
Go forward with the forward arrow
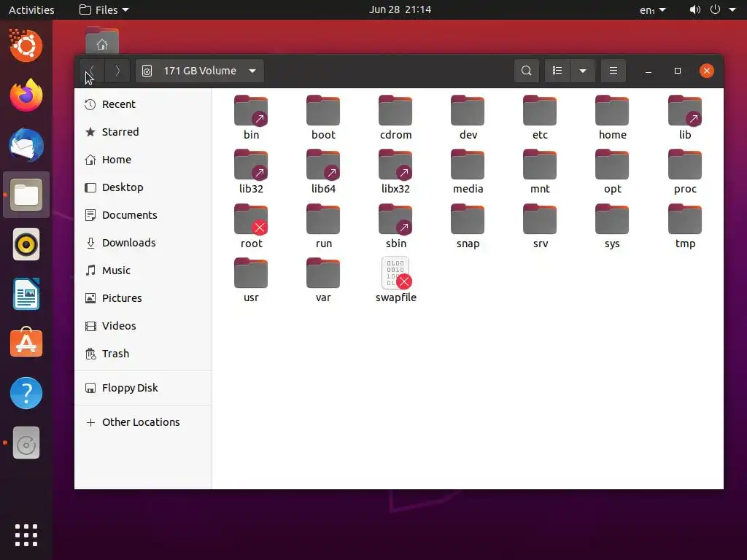coord(117,71)
